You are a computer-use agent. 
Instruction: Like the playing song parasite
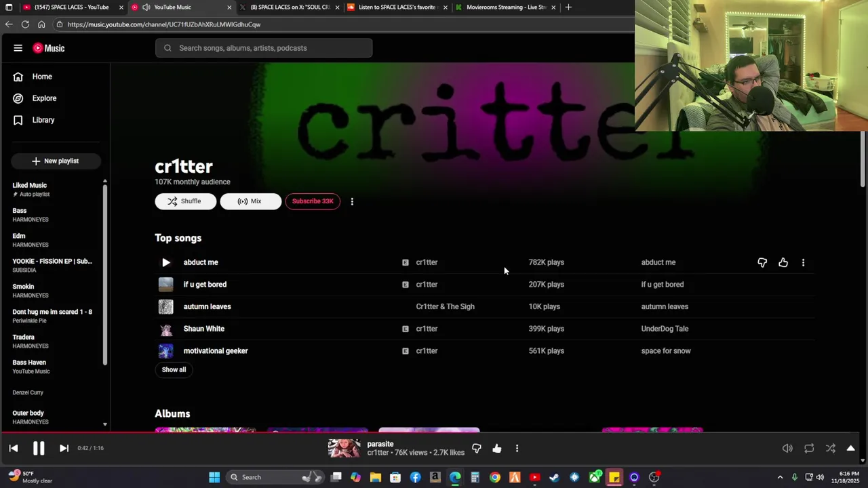click(x=497, y=448)
